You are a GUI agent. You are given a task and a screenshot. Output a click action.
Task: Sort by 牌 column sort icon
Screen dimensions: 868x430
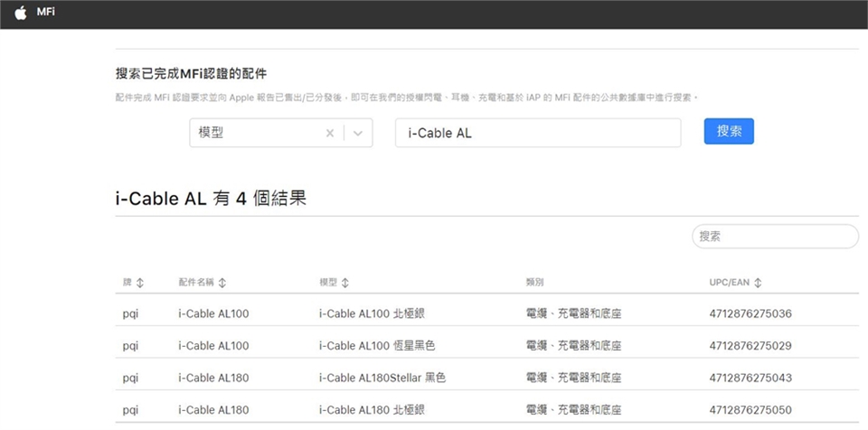click(x=140, y=283)
